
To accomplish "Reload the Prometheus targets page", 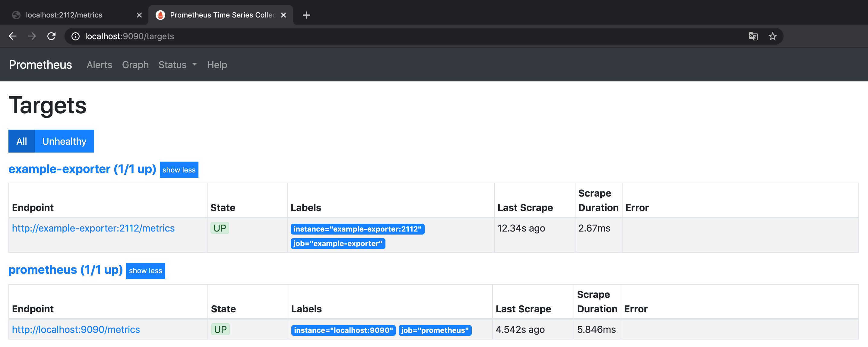I will pyautogui.click(x=51, y=36).
